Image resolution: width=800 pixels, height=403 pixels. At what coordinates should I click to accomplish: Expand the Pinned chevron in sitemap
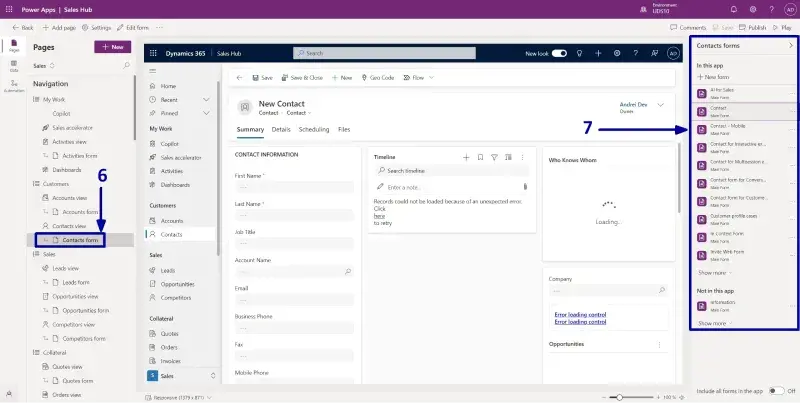point(206,113)
